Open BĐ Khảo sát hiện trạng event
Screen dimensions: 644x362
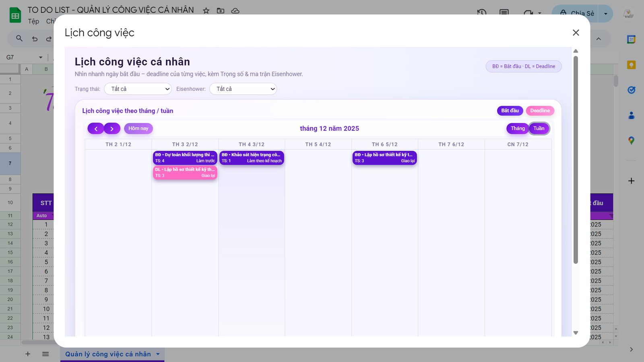pyautogui.click(x=252, y=158)
